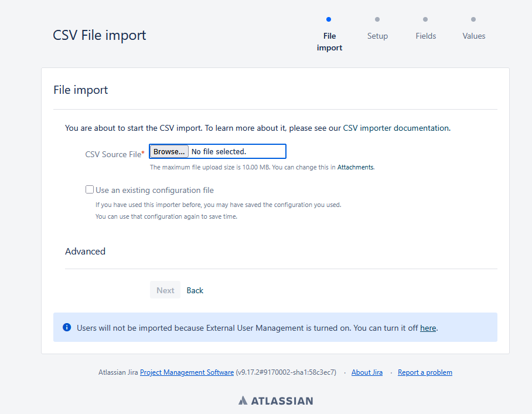Click the blue info icon in the notice
Image resolution: width=532 pixels, height=414 pixels.
(x=67, y=327)
